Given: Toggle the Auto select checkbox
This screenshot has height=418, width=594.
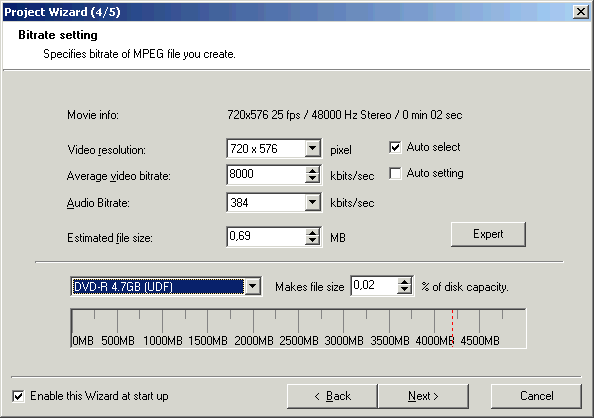Looking at the screenshot, I should [x=395, y=147].
